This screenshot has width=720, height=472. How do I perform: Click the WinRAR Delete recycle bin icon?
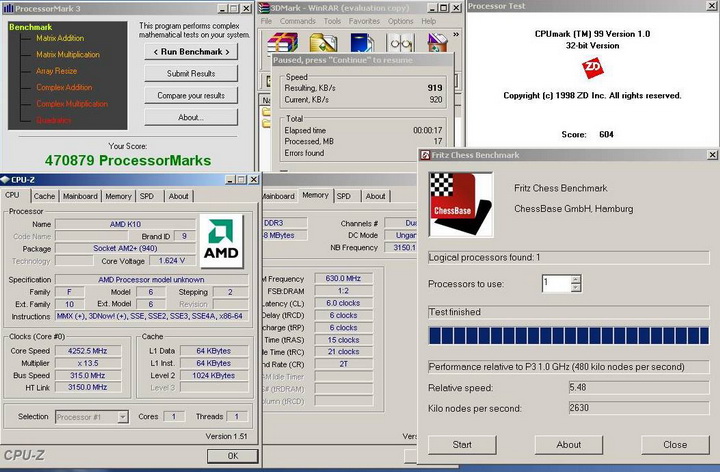point(437,42)
